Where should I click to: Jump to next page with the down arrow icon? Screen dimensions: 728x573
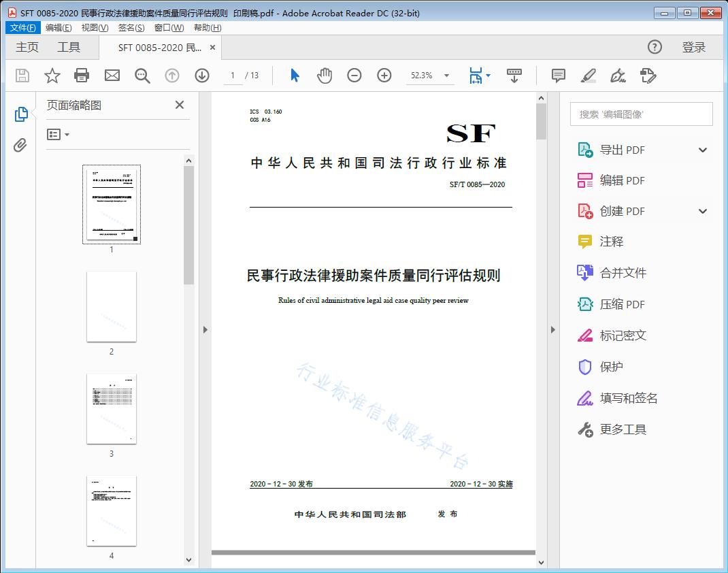[202, 76]
